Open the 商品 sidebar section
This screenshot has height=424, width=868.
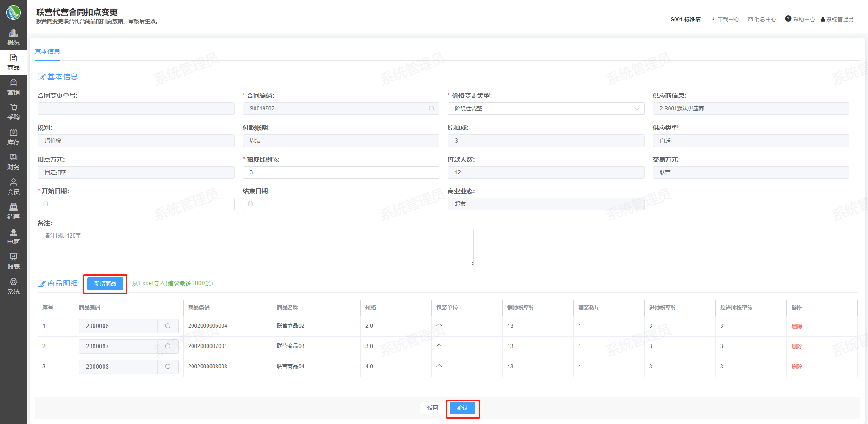(x=14, y=62)
